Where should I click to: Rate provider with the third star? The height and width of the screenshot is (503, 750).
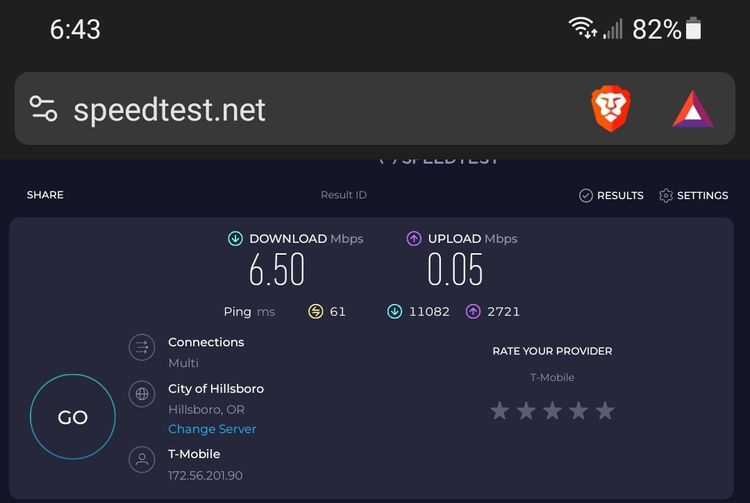(x=552, y=411)
